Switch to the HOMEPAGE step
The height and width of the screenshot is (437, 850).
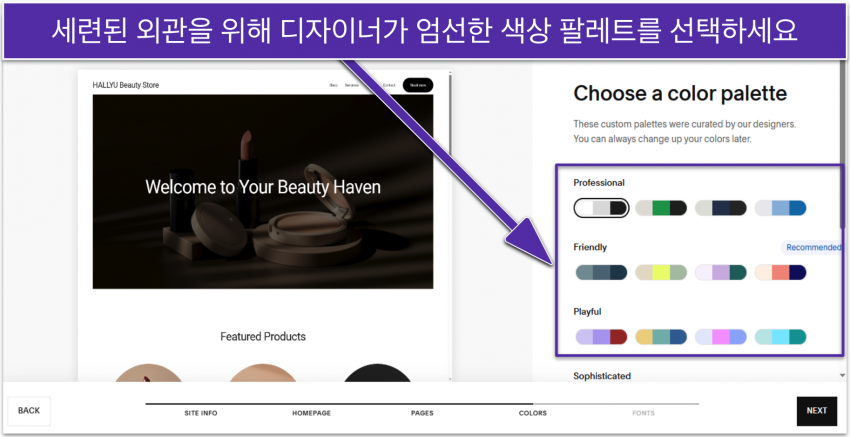coord(311,413)
